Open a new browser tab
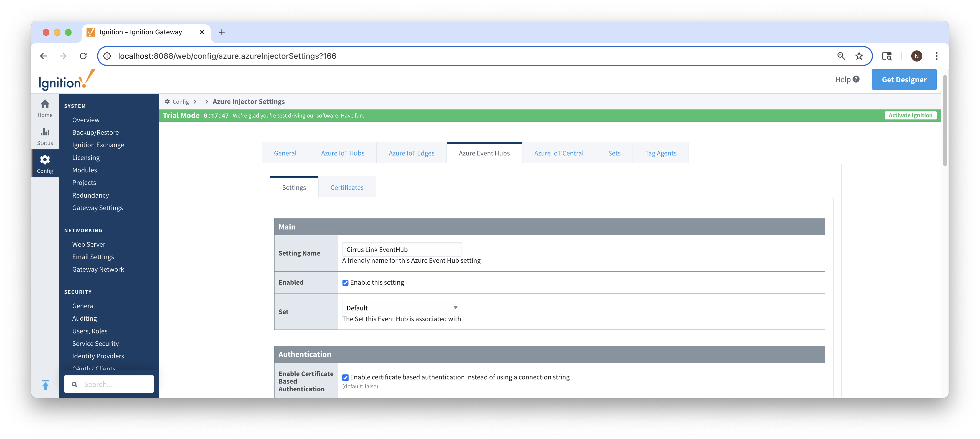 click(x=222, y=32)
